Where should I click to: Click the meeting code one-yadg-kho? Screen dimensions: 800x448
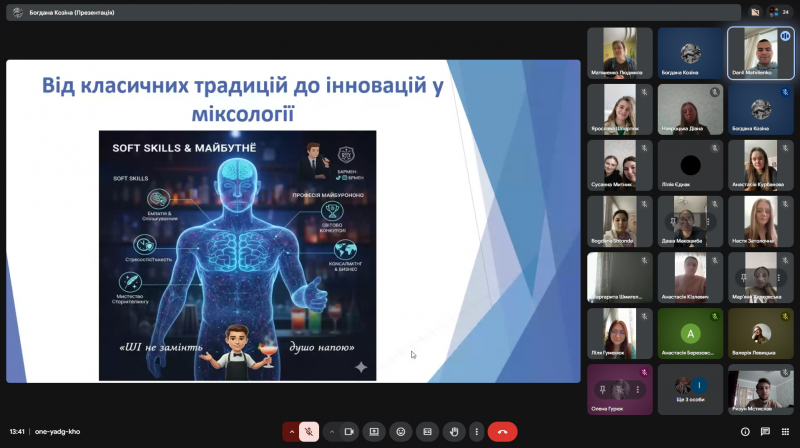[59, 431]
